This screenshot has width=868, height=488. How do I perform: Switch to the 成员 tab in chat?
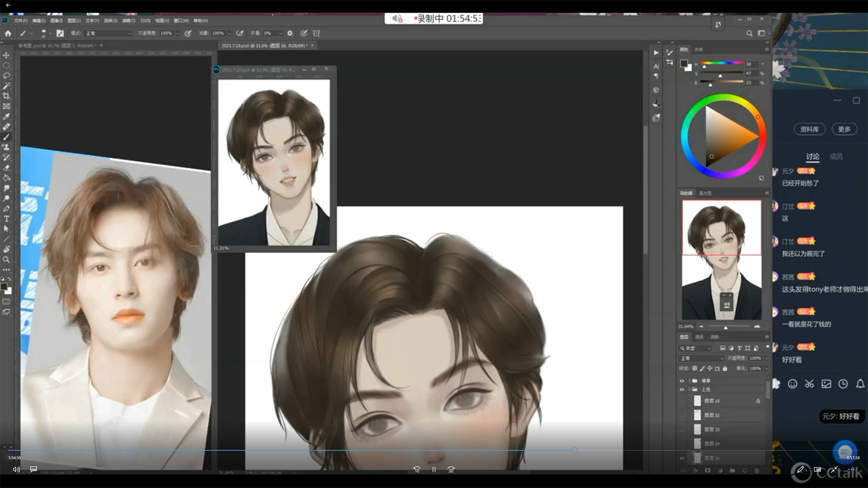click(836, 156)
